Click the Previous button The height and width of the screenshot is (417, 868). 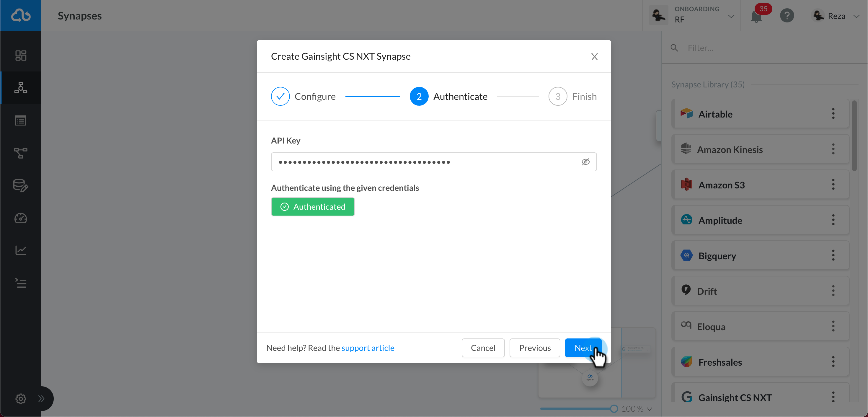coord(535,348)
